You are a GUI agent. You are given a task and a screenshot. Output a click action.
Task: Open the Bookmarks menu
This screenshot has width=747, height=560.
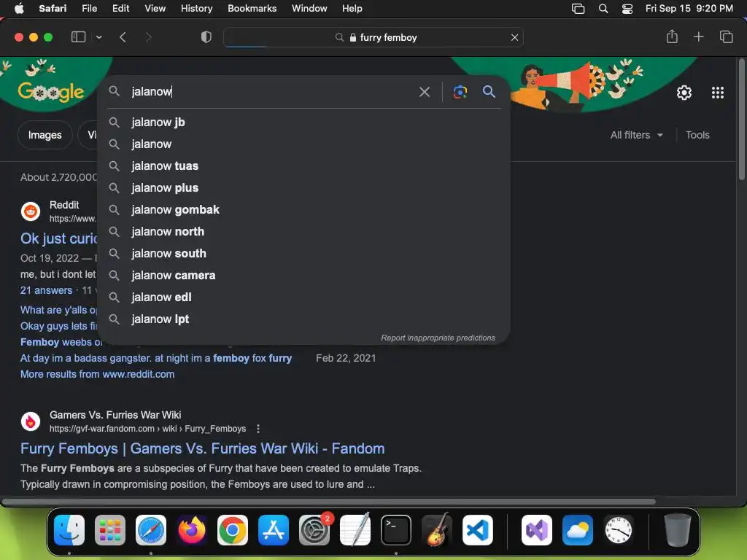[x=252, y=8]
